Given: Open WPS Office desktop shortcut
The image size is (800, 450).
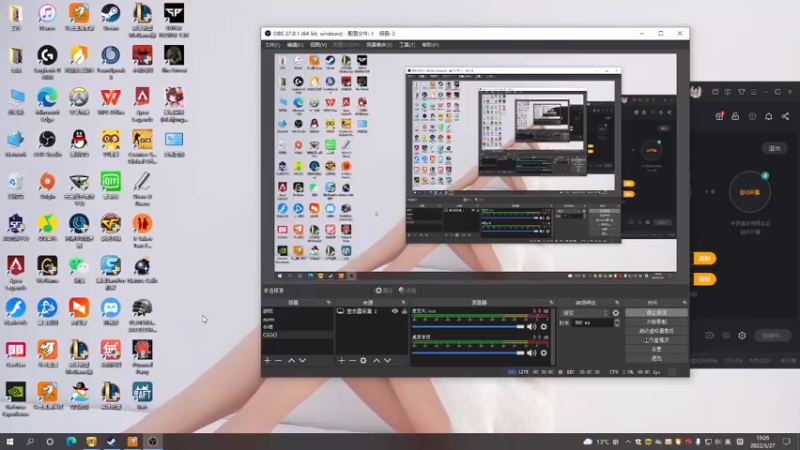Looking at the screenshot, I should point(111,101).
